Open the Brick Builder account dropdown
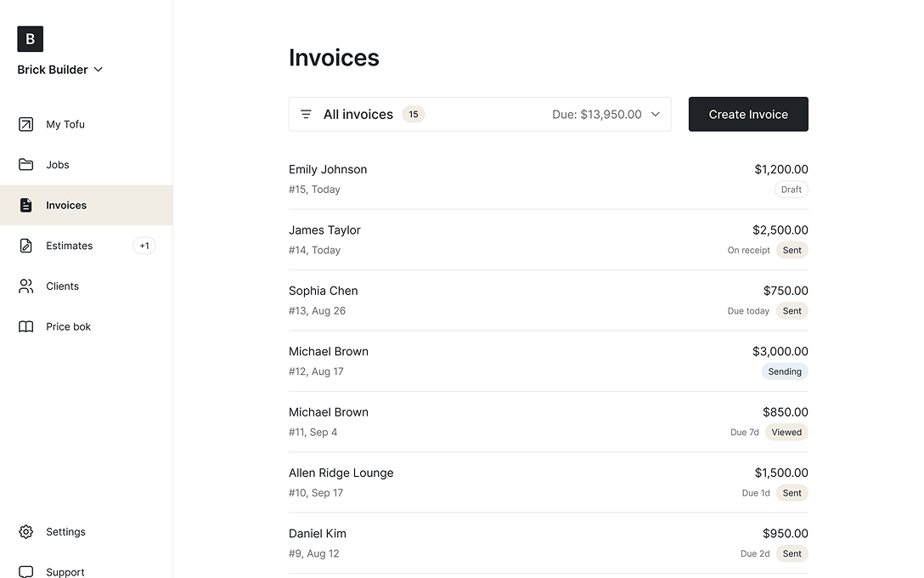The image size is (924, 578). coord(60,70)
